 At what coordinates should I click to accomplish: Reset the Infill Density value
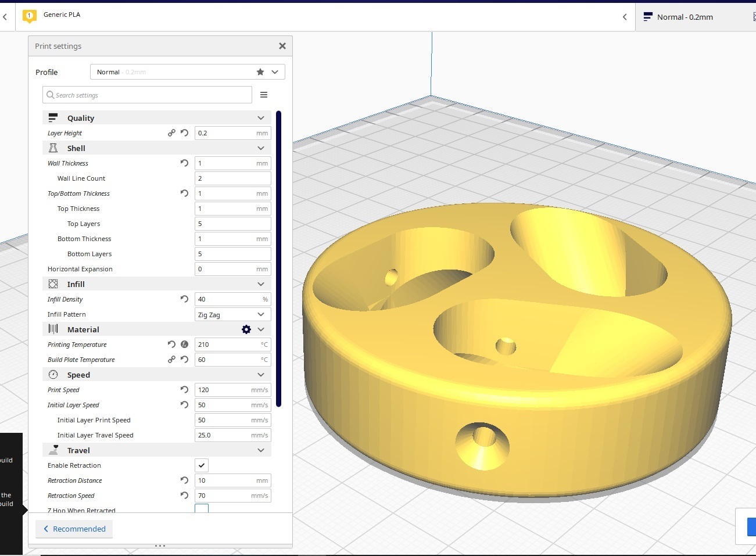point(184,299)
